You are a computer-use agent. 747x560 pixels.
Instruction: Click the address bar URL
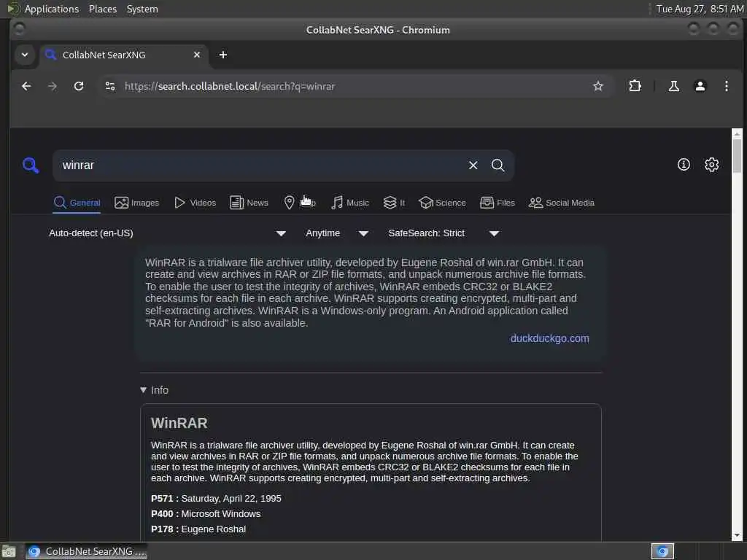pos(230,86)
